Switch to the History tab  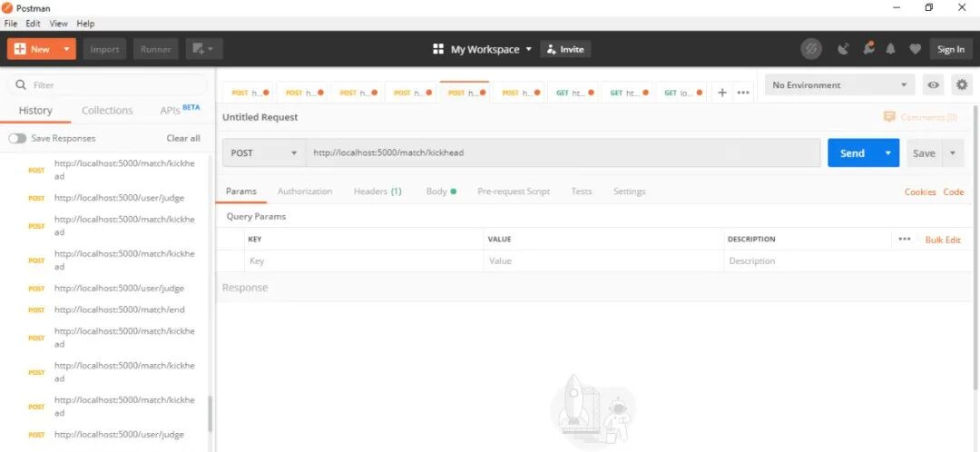tap(35, 111)
